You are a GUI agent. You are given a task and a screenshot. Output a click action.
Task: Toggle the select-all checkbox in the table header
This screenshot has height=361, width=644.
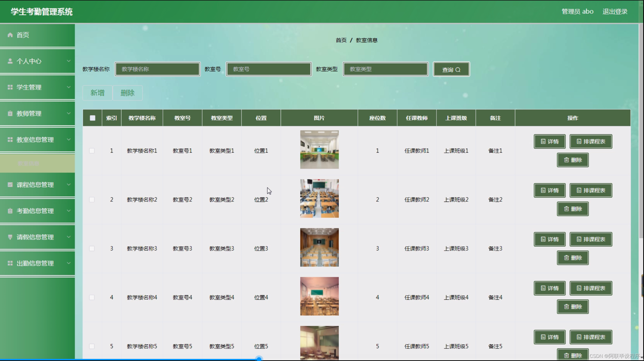click(92, 118)
